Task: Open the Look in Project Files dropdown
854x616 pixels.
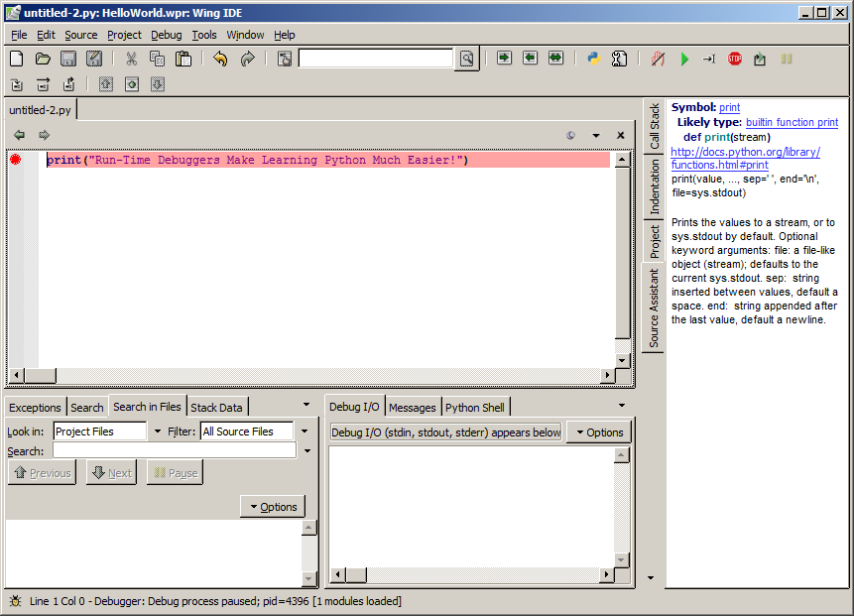Action: 158,431
